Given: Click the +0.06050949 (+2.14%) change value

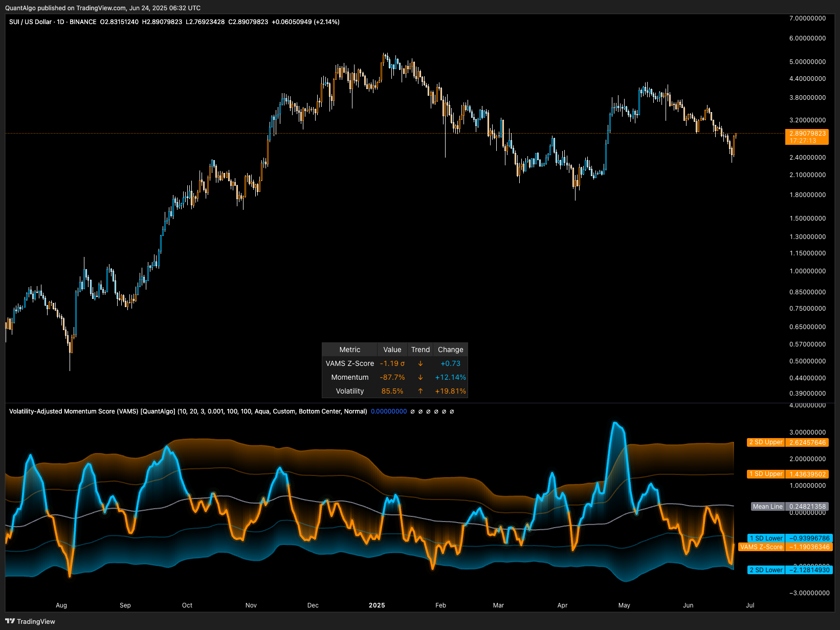Looking at the screenshot, I should [x=306, y=22].
